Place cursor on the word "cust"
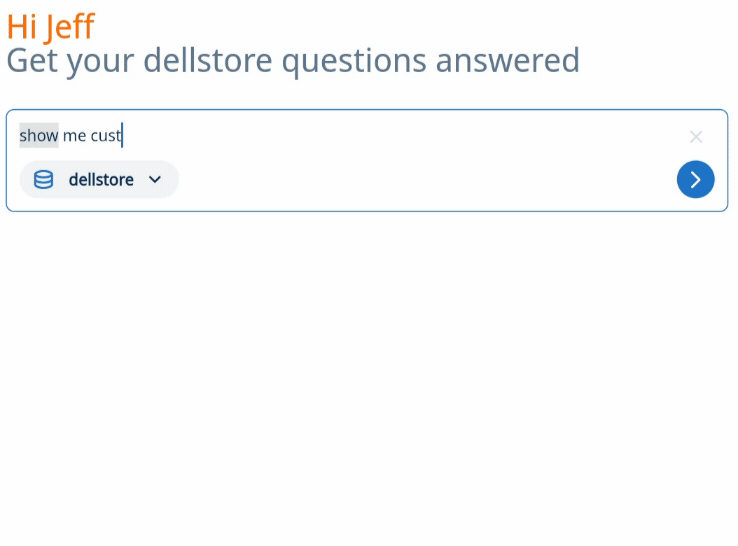The height and width of the screenshot is (546, 738). [x=105, y=135]
